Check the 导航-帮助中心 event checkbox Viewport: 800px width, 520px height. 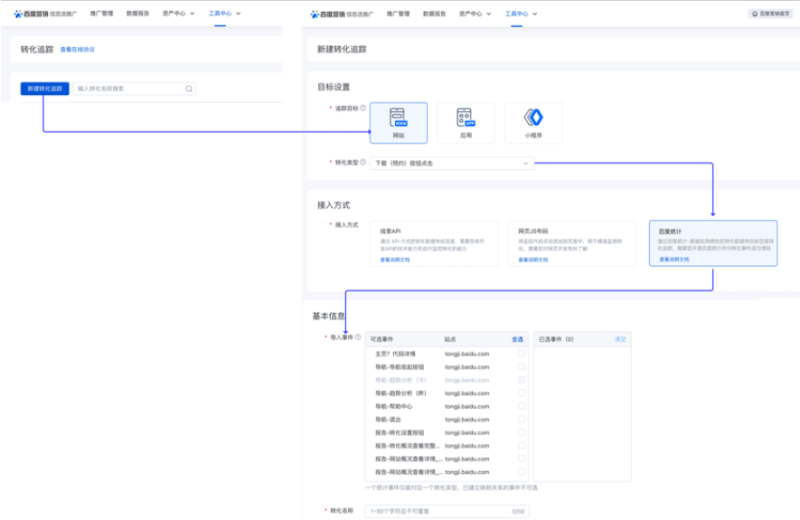click(521, 406)
